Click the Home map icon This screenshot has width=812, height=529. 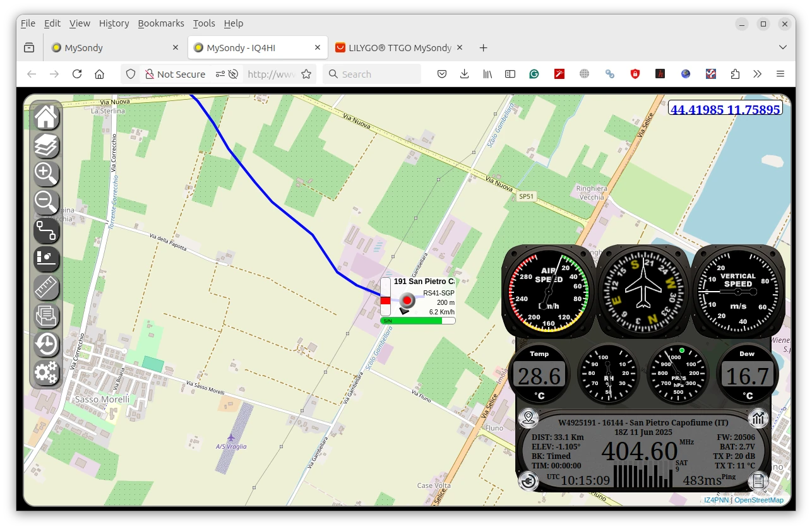(46, 117)
